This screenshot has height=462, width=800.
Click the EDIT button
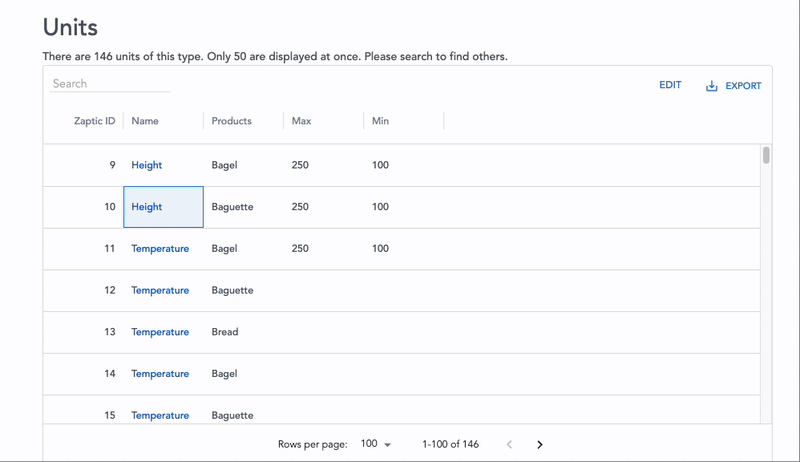[670, 85]
